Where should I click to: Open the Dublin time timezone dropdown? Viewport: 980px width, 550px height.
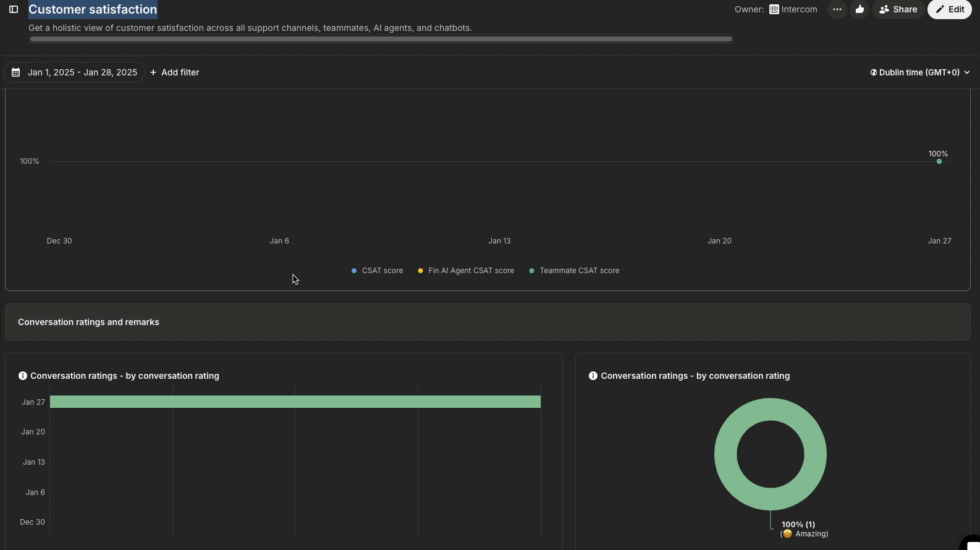[920, 72]
